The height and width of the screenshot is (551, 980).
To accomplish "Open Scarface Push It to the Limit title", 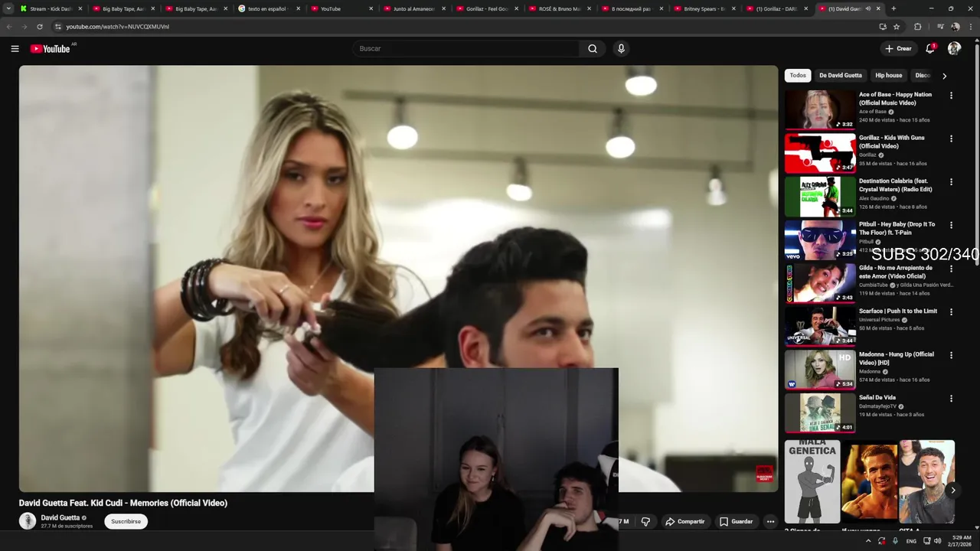I will 898,311.
